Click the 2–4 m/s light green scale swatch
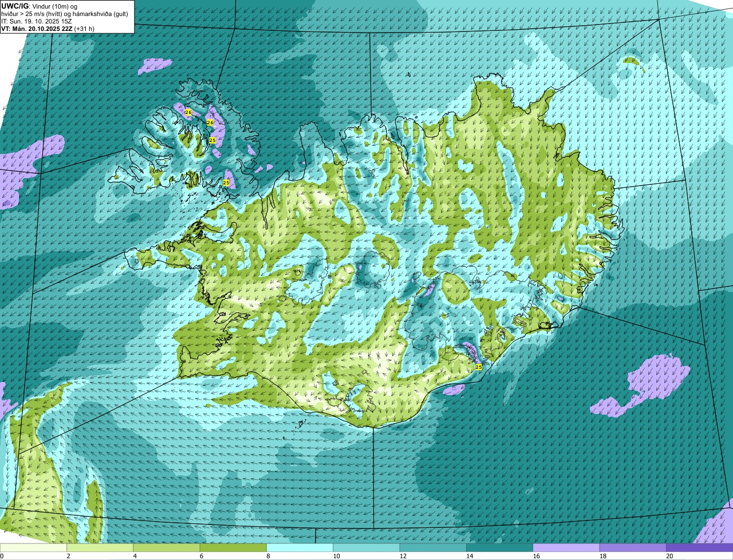The image size is (733, 560). click(x=101, y=547)
